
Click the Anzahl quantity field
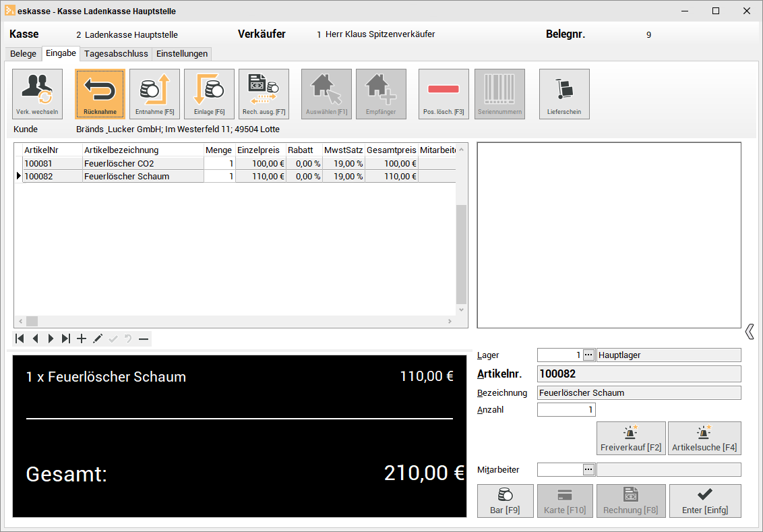566,410
